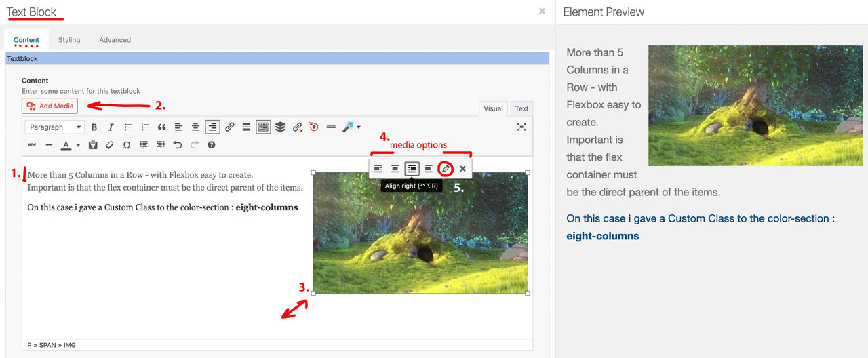Close the Text Block modal
The height and width of the screenshot is (358, 868).
click(x=542, y=11)
